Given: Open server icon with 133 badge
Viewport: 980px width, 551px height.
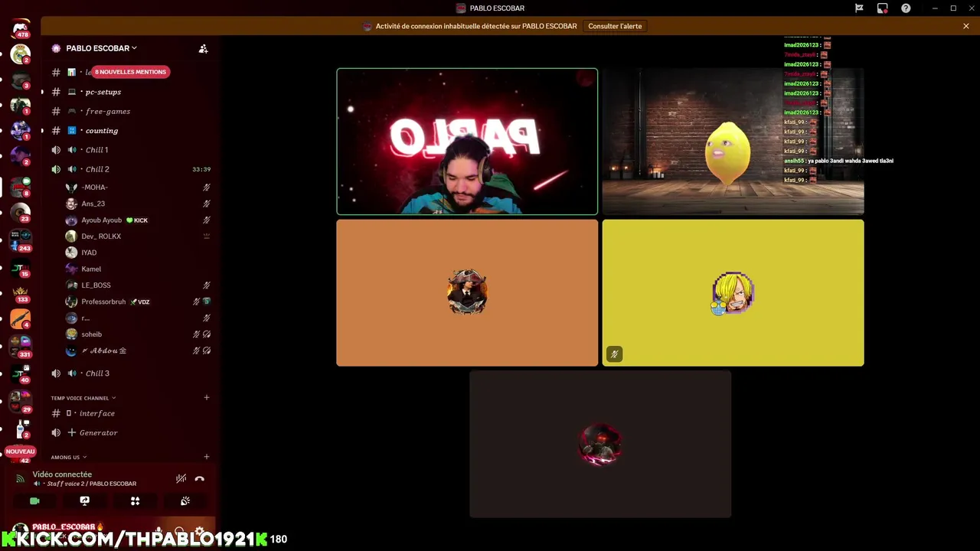Looking at the screenshot, I should click(x=21, y=293).
